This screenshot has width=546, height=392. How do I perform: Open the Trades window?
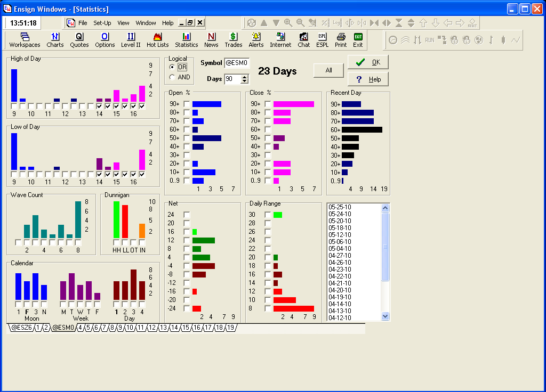(234, 40)
